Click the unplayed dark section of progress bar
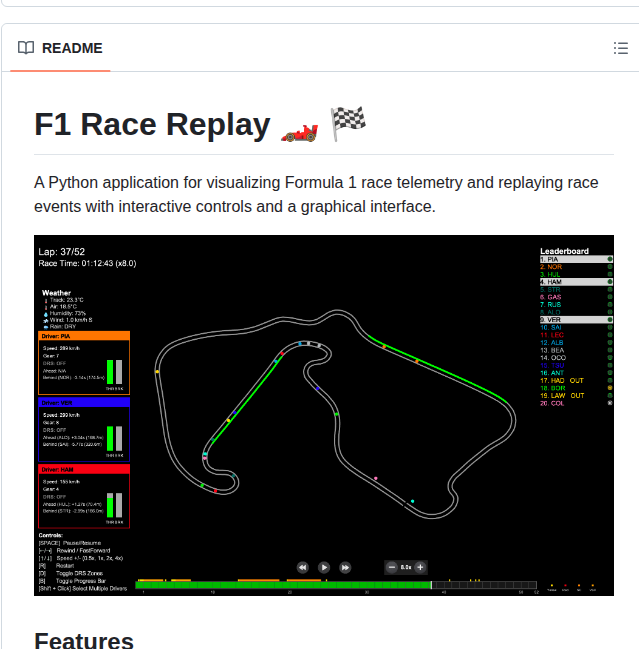 pos(484,585)
